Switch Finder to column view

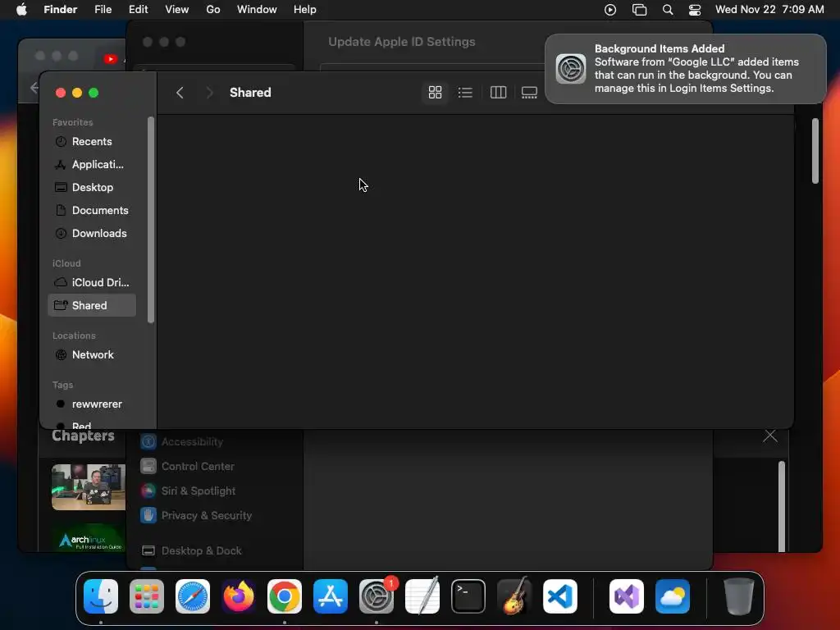(x=498, y=93)
